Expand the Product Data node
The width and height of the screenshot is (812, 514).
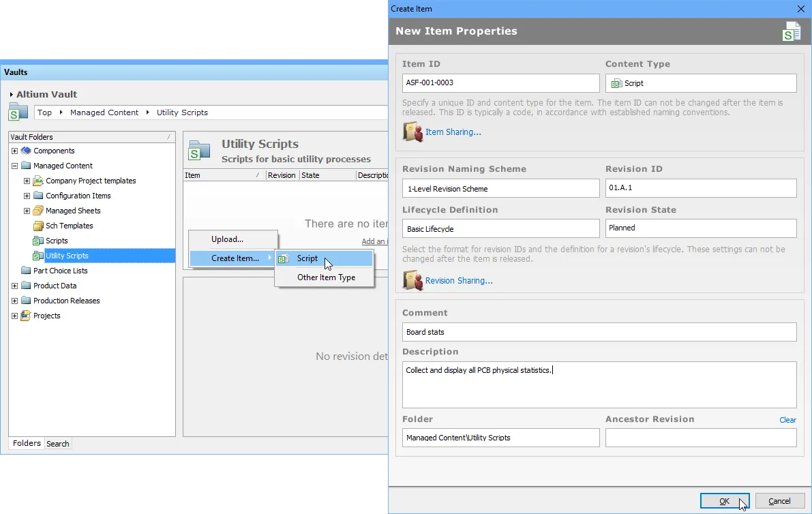tap(14, 286)
